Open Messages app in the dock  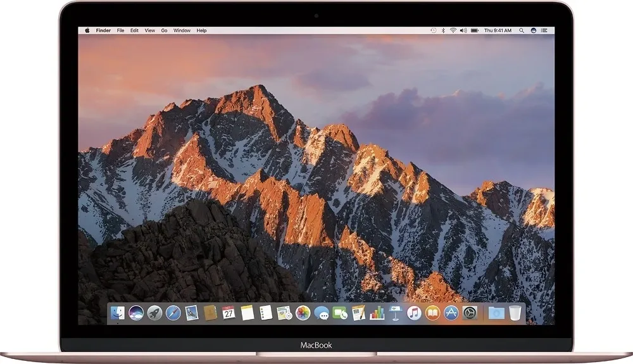point(322,313)
